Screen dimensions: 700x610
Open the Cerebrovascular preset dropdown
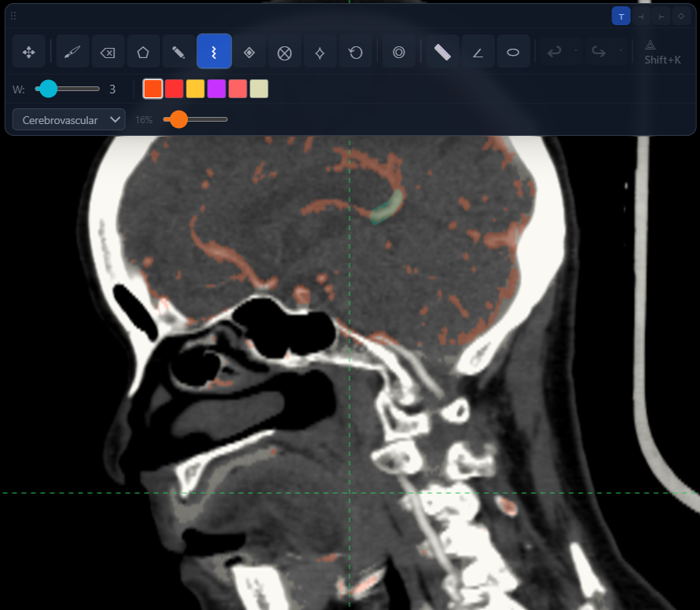(x=69, y=119)
